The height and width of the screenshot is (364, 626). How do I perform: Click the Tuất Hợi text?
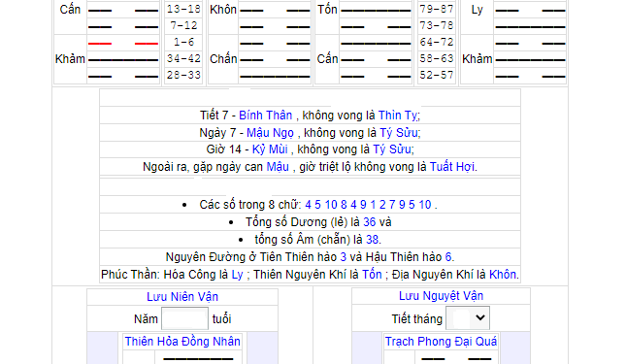coord(452,166)
